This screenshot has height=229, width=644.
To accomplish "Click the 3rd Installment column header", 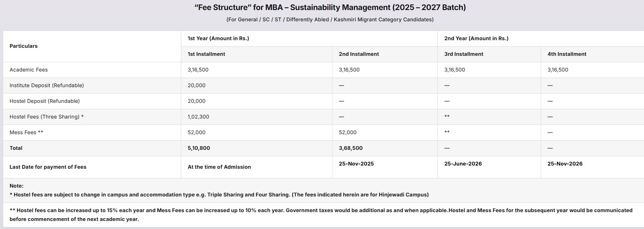I will pos(464,54).
